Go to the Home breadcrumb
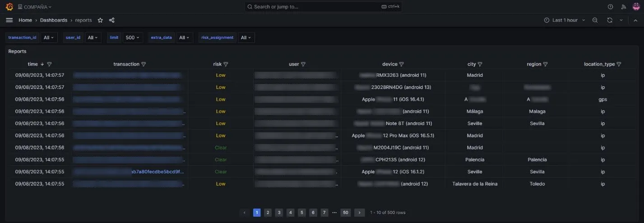The image size is (644, 223). click(x=25, y=20)
